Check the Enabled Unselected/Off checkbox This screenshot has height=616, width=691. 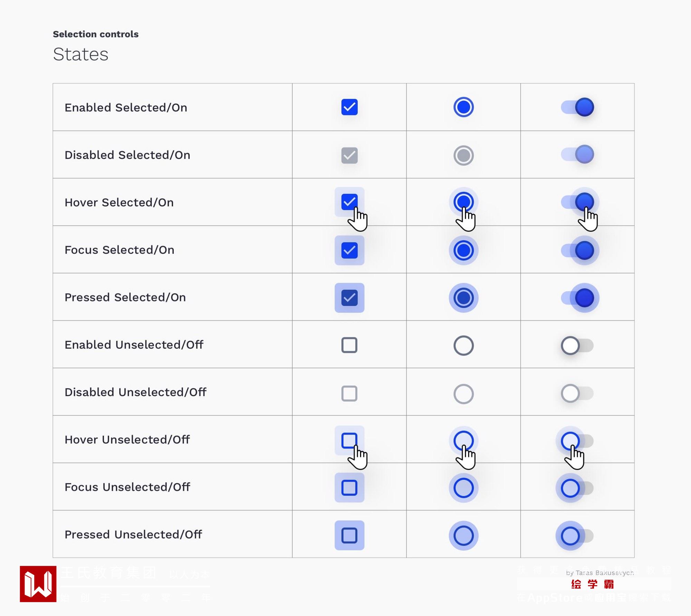(349, 345)
